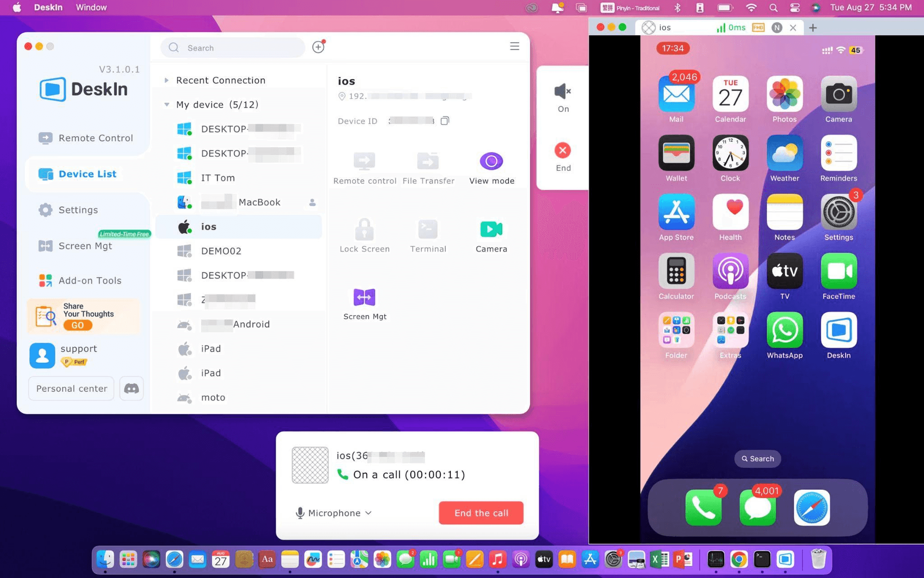
Task: Expand the Recent Connection group
Action: [166, 80]
